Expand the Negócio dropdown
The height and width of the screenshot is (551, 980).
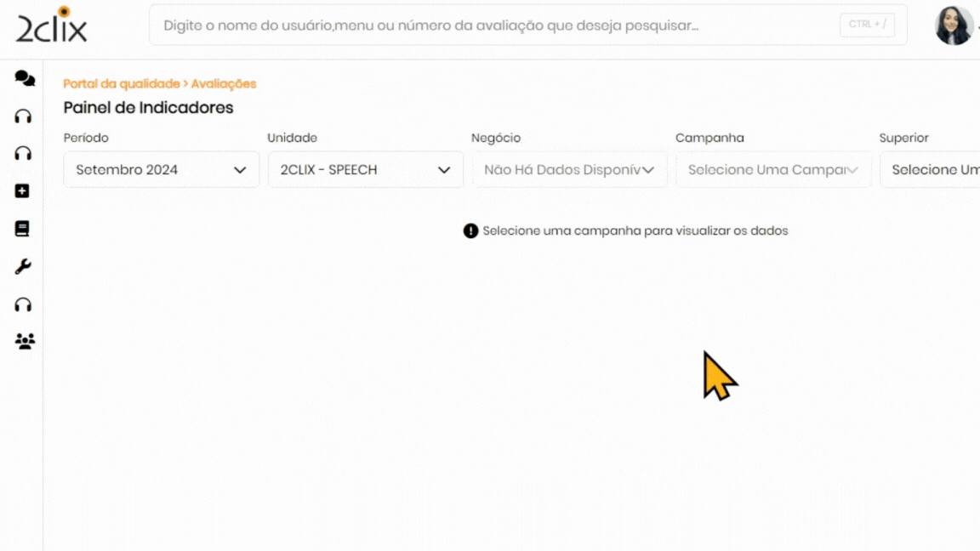click(569, 170)
